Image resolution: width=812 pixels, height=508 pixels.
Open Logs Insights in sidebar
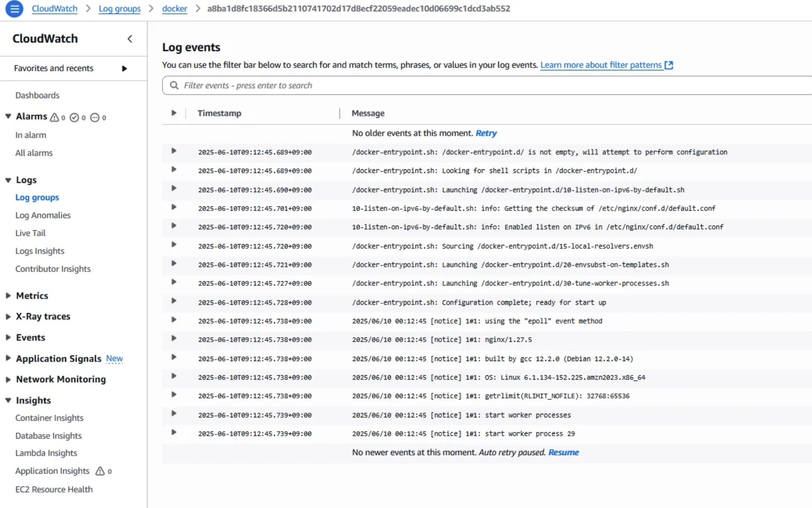pos(40,251)
